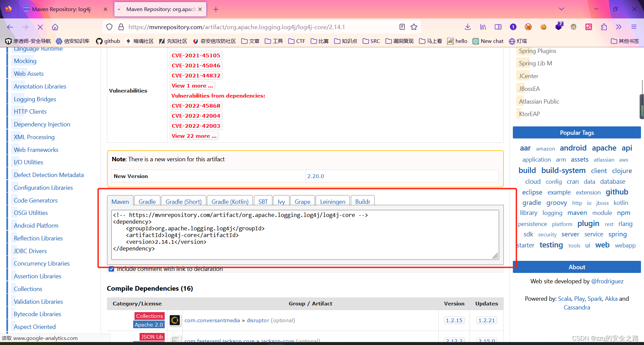
Task: Open the Ivy tab
Action: click(281, 202)
